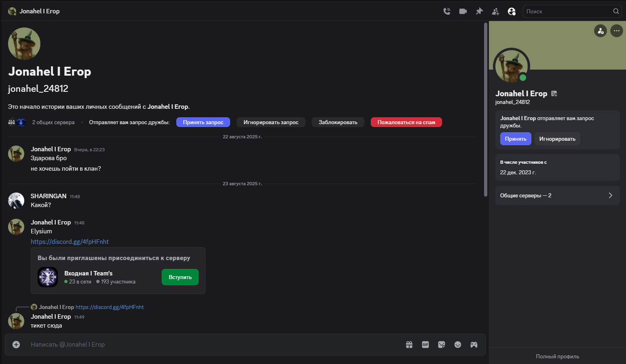Image resolution: width=626 pixels, height=364 pixels.
Task: Expand Общие серверы — 2 section
Action: point(557,195)
